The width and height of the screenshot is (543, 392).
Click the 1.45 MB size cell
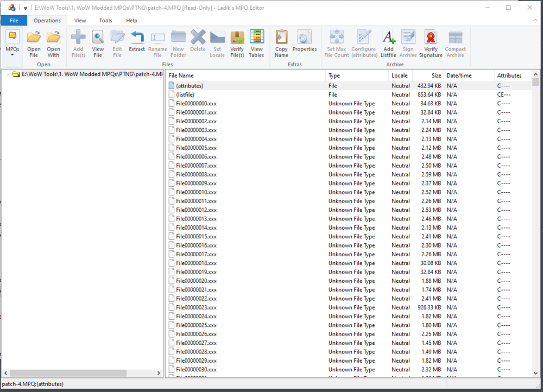(x=431, y=343)
